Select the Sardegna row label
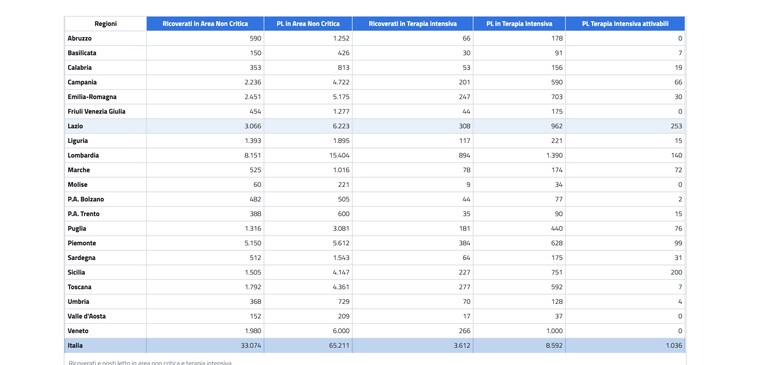The height and width of the screenshot is (365, 767). 81,258
